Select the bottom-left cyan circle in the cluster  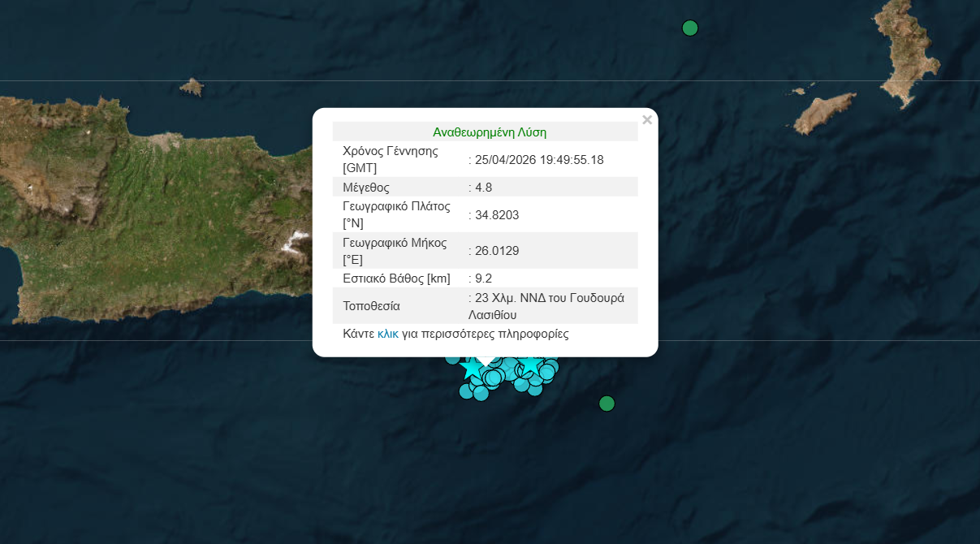coord(467,391)
